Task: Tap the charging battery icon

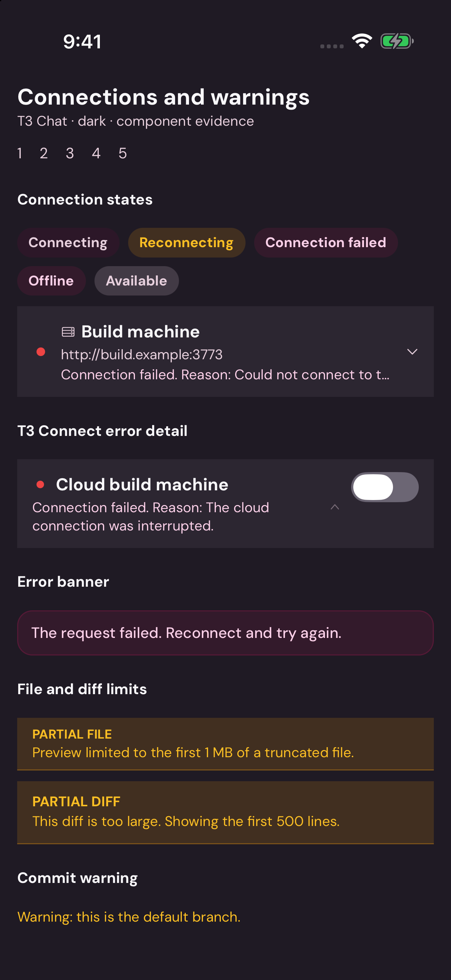Action: coord(397,41)
